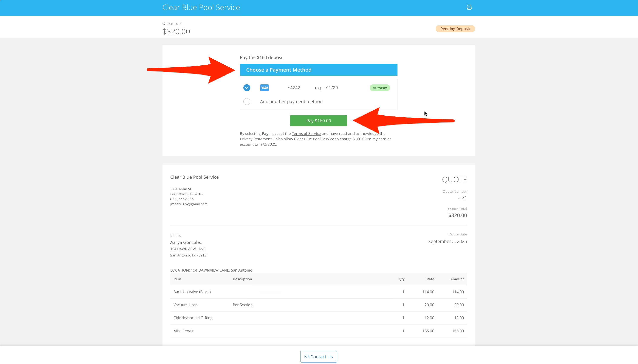The width and height of the screenshot is (638, 364).
Task: Click the Pending Deposit status badge
Action: point(455,29)
